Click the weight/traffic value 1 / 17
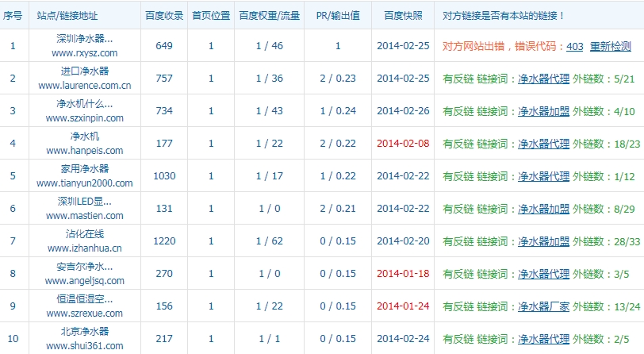The height and width of the screenshot is (354, 644). pos(270,175)
